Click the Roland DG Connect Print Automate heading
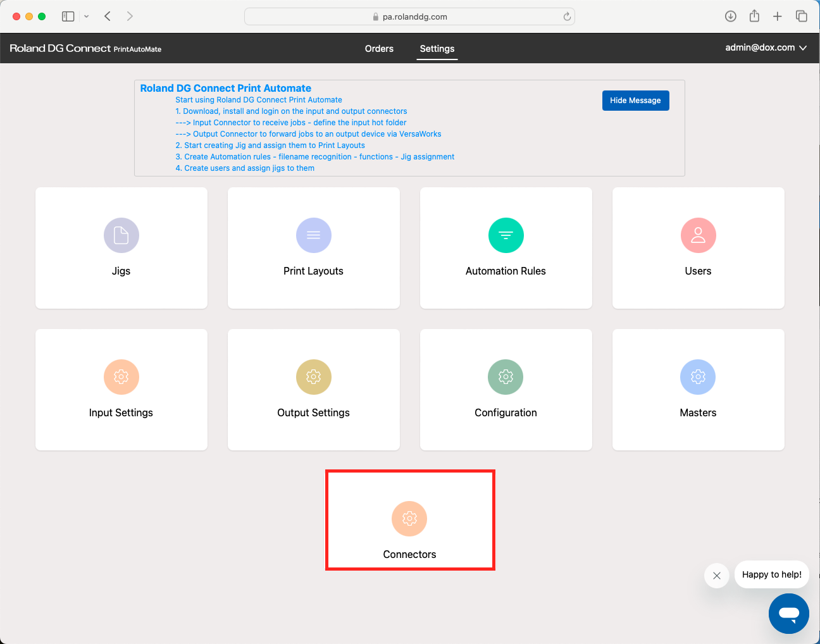820x644 pixels. pyautogui.click(x=225, y=88)
